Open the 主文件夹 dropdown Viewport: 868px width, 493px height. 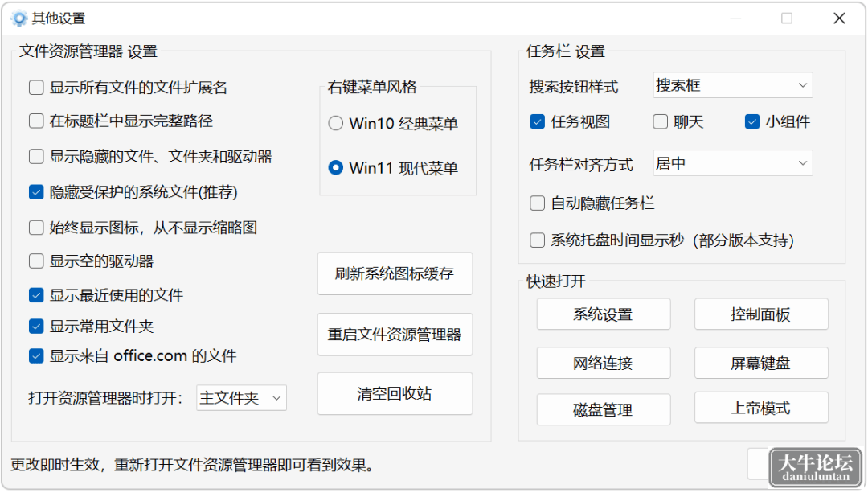point(241,398)
